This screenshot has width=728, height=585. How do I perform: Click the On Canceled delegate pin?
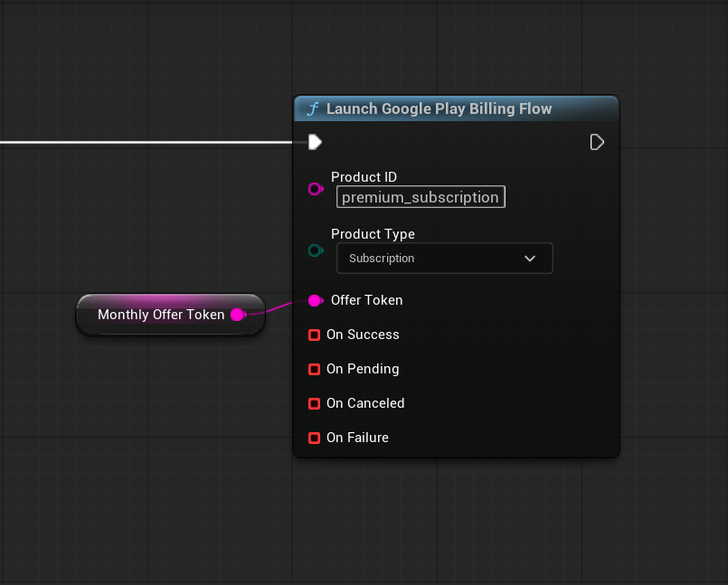pos(315,403)
